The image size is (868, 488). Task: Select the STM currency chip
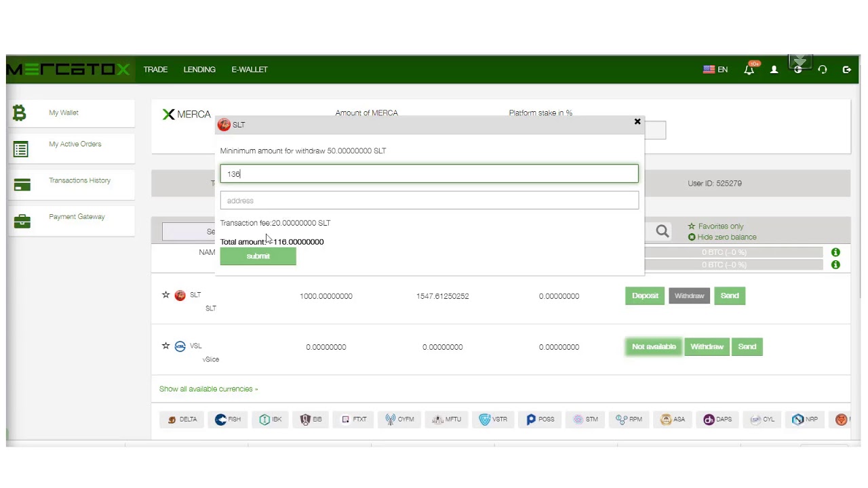click(586, 420)
